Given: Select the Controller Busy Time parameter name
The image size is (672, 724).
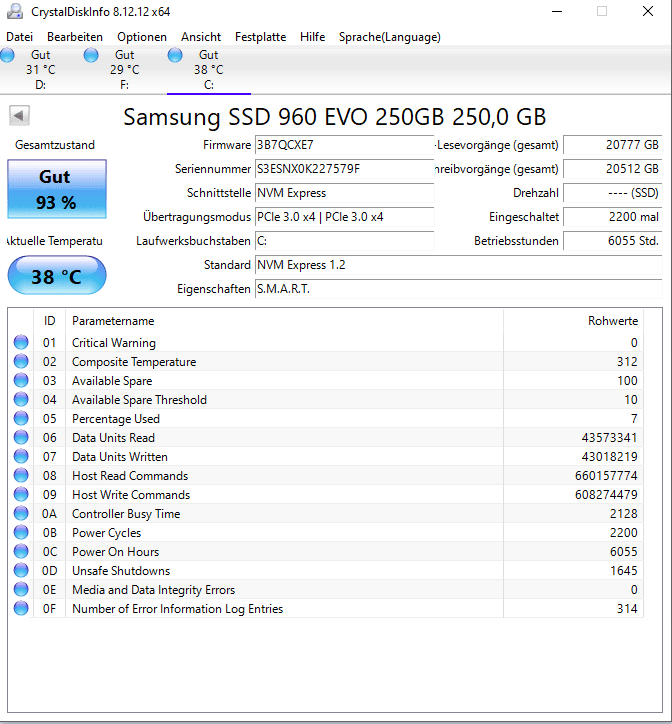Looking at the screenshot, I should coord(126,513).
